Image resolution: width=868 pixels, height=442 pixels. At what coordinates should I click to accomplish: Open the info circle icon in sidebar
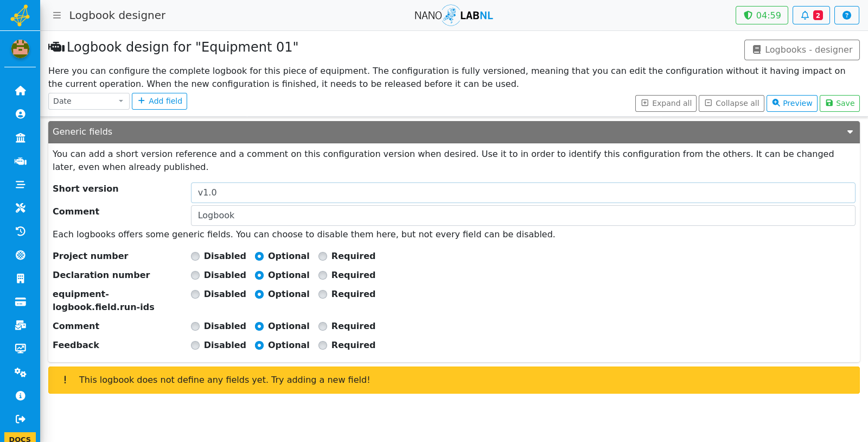20,396
